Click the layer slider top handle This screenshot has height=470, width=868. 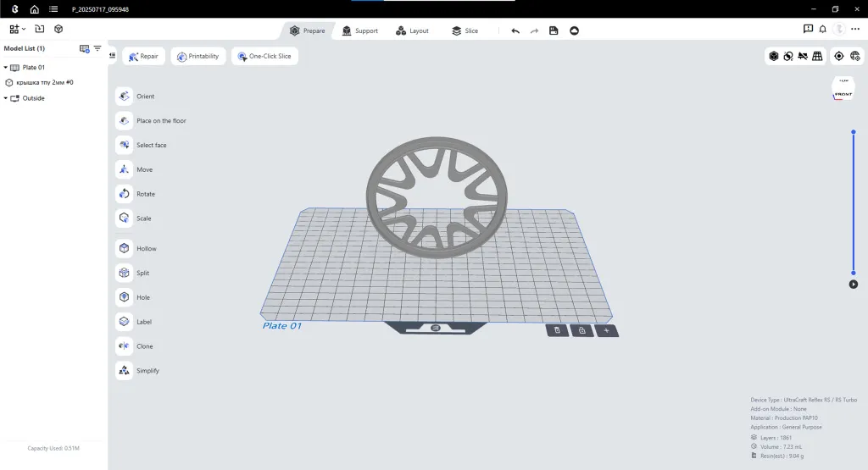854,132
